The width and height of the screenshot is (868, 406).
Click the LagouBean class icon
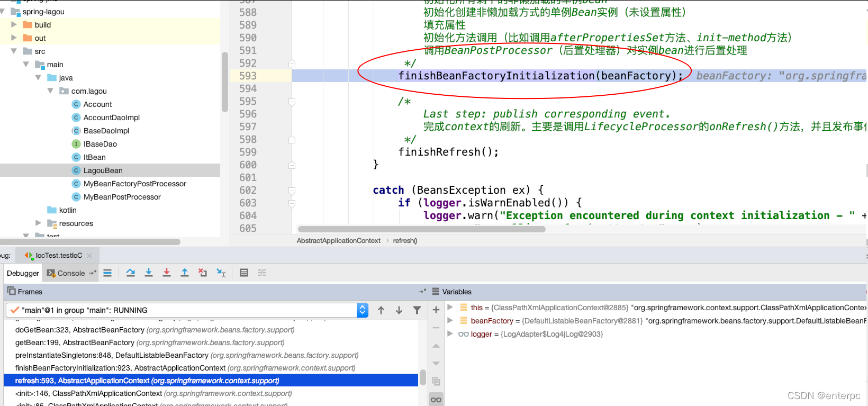(76, 170)
